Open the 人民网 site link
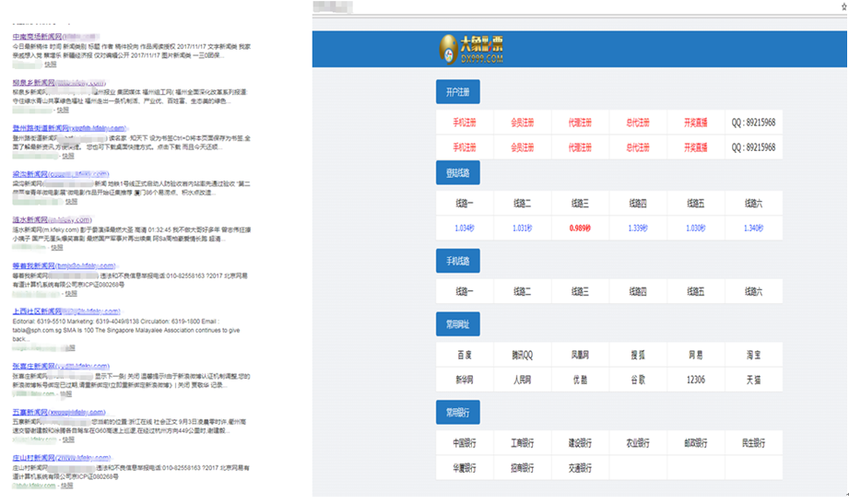Image resolution: width=849 pixels, height=504 pixels. 523,380
